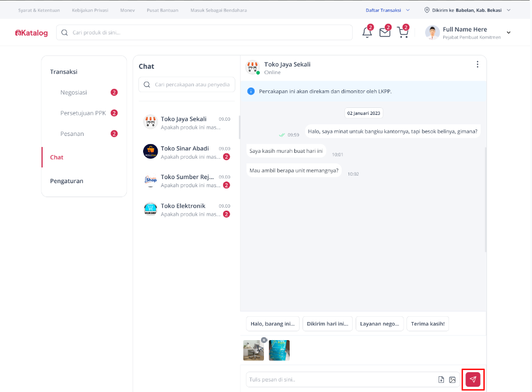Insert quick reply "Dikirim hari ini..."
Image resolution: width=532 pixels, height=392 pixels.
(328, 324)
